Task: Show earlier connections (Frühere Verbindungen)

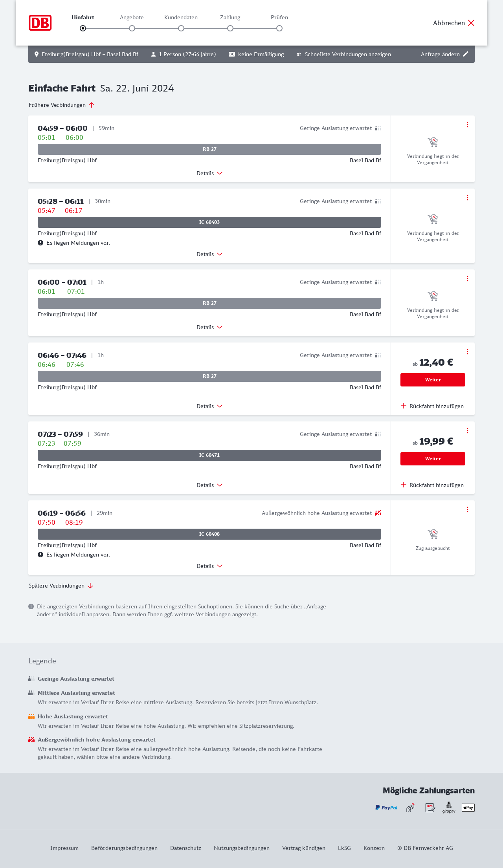Action: (x=62, y=105)
